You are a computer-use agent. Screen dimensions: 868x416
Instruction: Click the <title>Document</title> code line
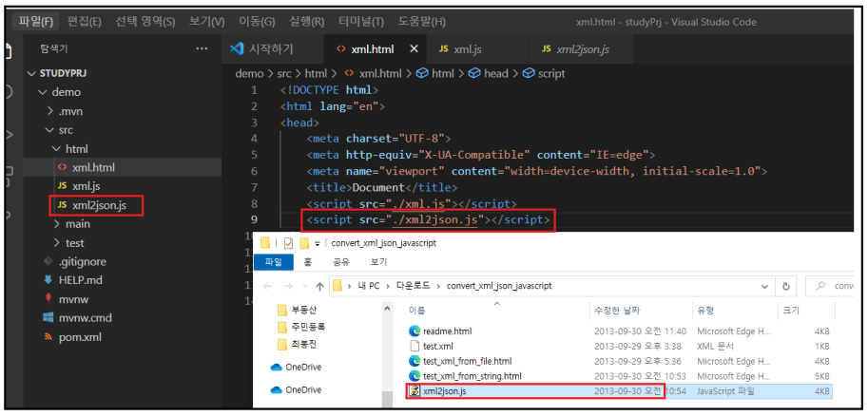tap(382, 187)
